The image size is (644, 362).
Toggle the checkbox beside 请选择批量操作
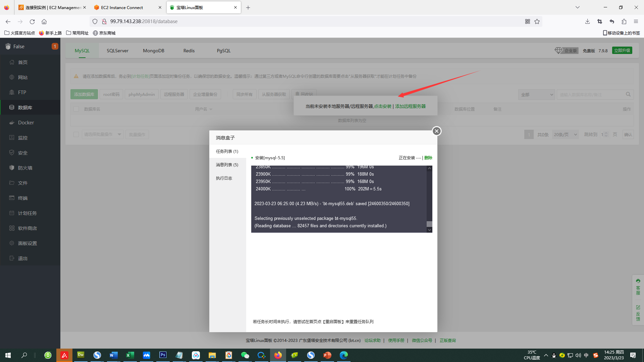pyautogui.click(x=76, y=134)
